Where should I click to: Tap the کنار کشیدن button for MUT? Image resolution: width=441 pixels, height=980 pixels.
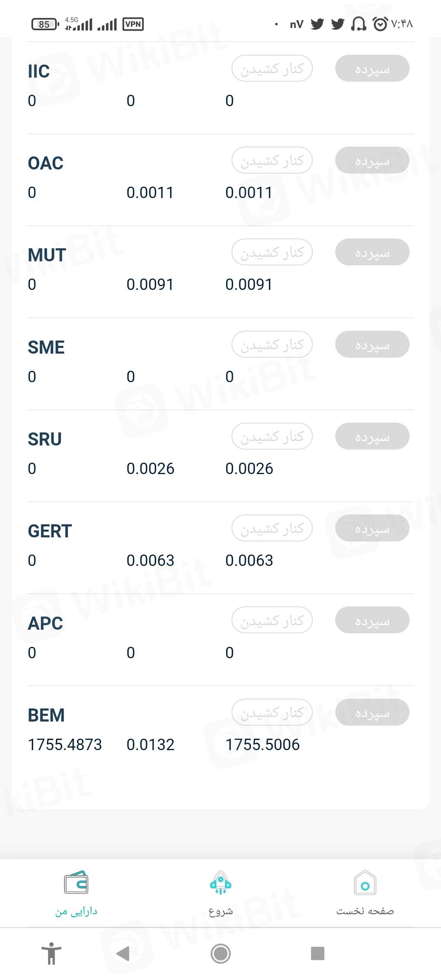(272, 252)
